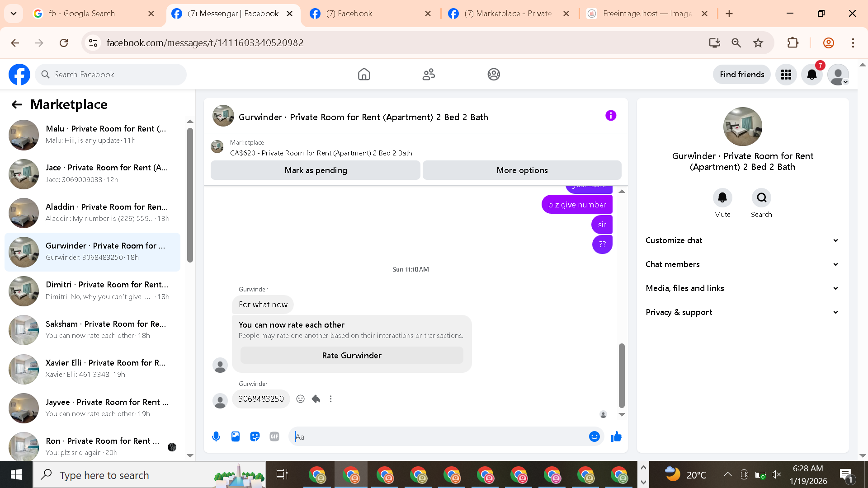This screenshot has height=488, width=868.
Task: Expand Chat members section
Action: coord(742,264)
